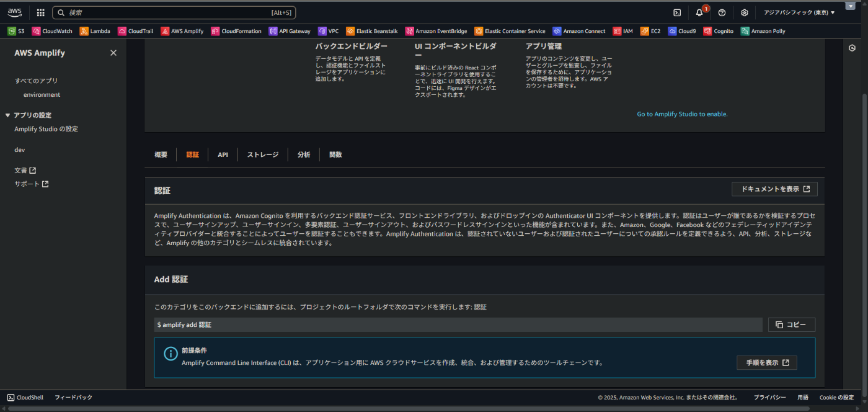
Task: Open the API Gateway bookmark
Action: (290, 31)
